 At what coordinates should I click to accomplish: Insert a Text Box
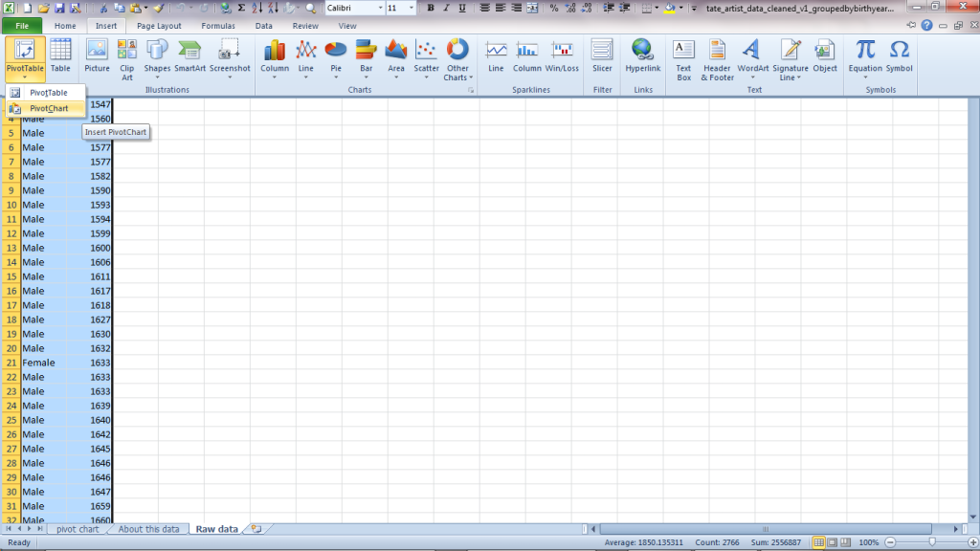(683, 57)
